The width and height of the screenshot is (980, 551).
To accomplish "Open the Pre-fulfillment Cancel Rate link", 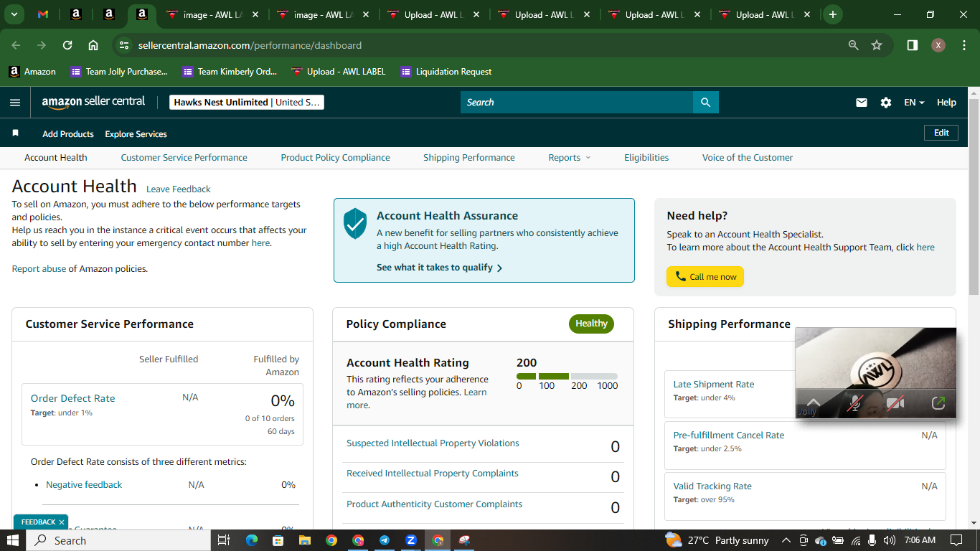I will [729, 435].
